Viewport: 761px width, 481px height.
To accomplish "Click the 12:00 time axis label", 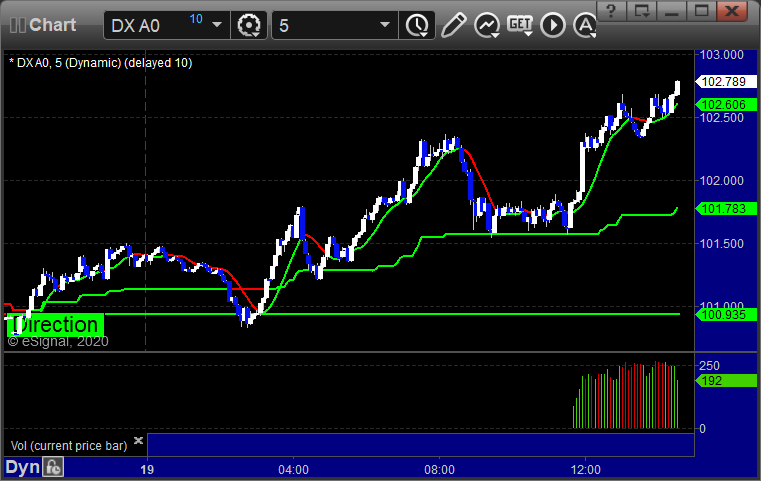I will coord(585,470).
